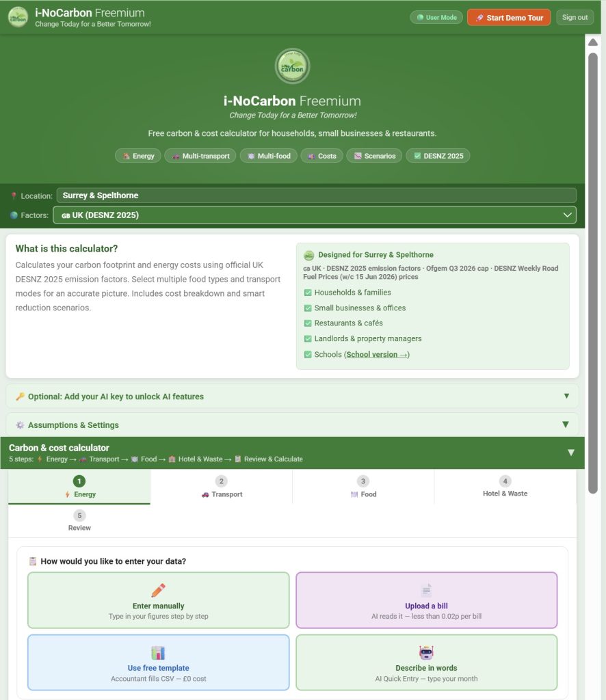Viewport: 606px width, 700px height.
Task: Start the Demo Tour
Action: coord(509,17)
